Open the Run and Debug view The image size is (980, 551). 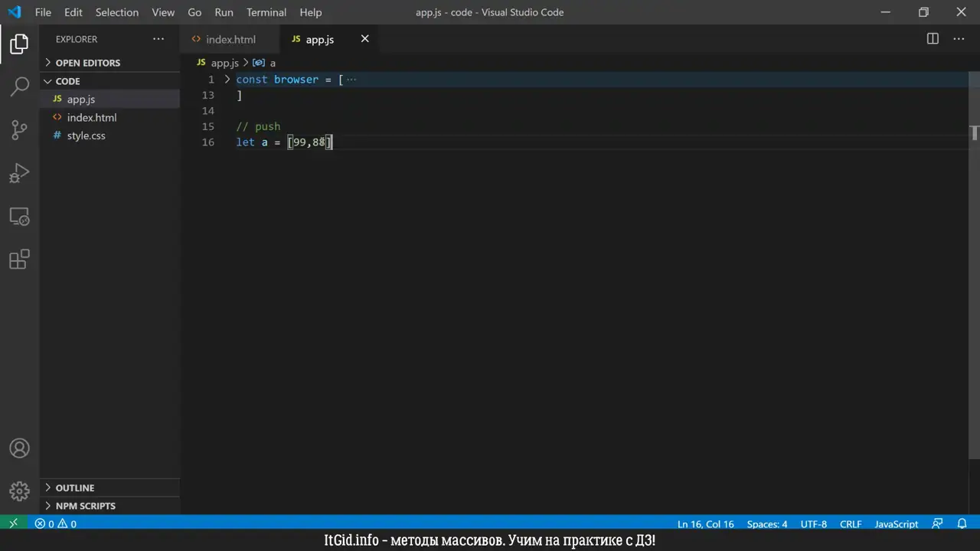coord(19,174)
